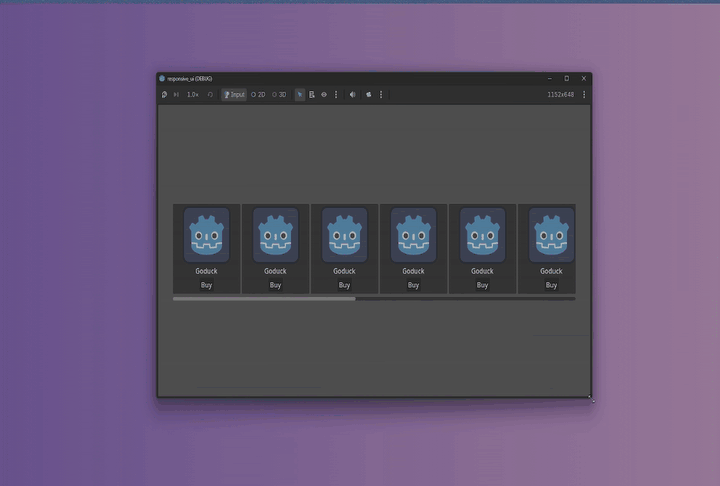Click Buy on the sixth Goduck card
Image resolution: width=720 pixels, height=486 pixels.
pos(551,285)
